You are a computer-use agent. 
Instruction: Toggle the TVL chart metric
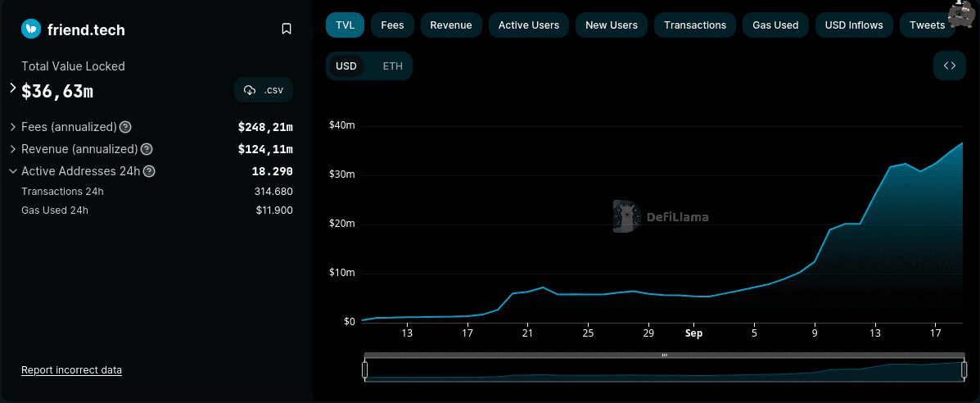tap(345, 25)
